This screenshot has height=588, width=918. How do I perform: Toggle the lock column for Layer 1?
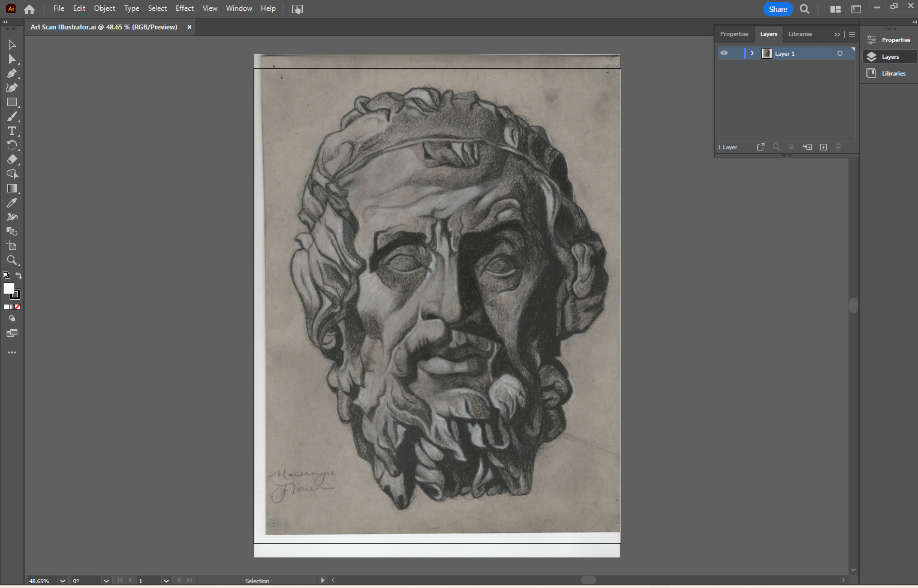(737, 53)
